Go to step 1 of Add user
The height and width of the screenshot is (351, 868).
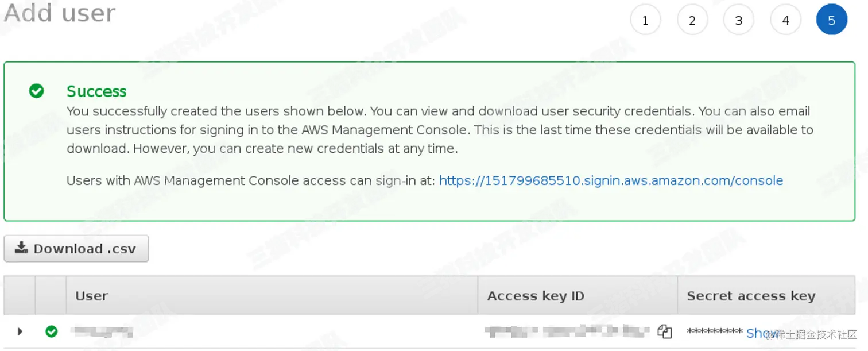(645, 20)
